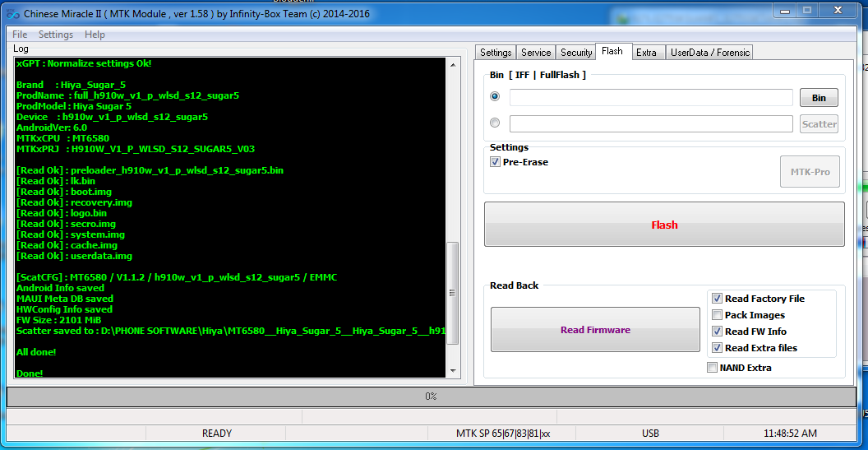Viewport: 868px width, 450px height.
Task: Click the log scrollbar down arrow
Action: (453, 370)
